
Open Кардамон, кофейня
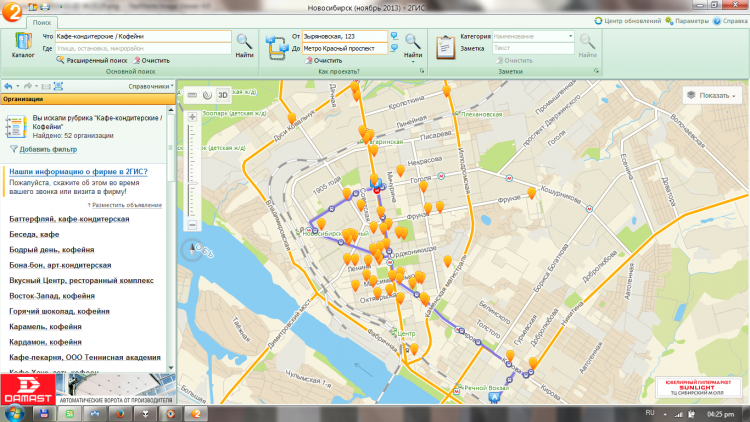click(45, 342)
